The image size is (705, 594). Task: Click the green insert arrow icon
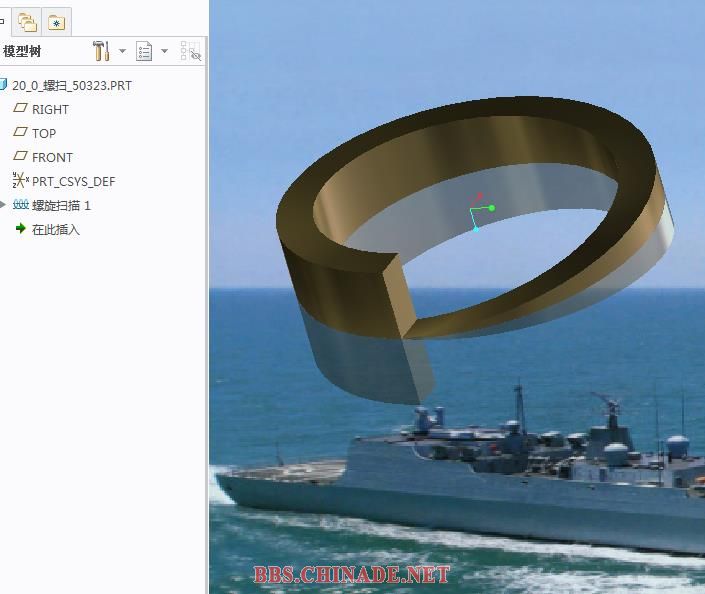21,228
